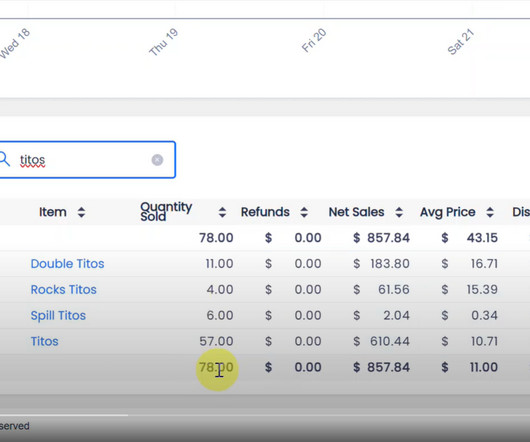The width and height of the screenshot is (530, 442).
Task: Click net sales value 610.44
Action: [390, 341]
